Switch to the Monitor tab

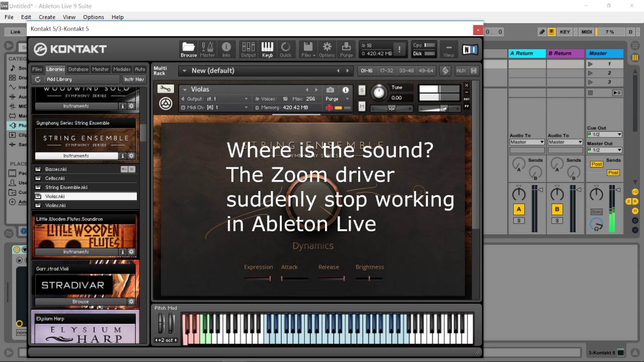(100, 69)
